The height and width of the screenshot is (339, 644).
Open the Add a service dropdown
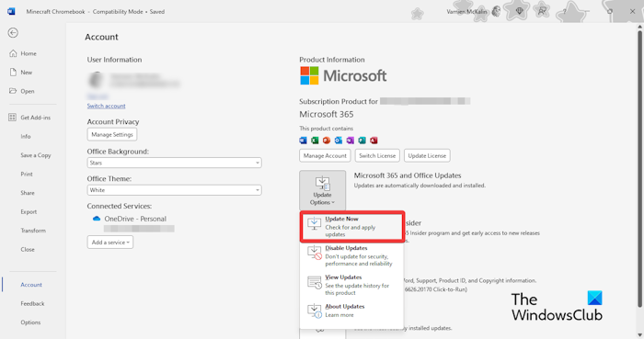(110, 243)
